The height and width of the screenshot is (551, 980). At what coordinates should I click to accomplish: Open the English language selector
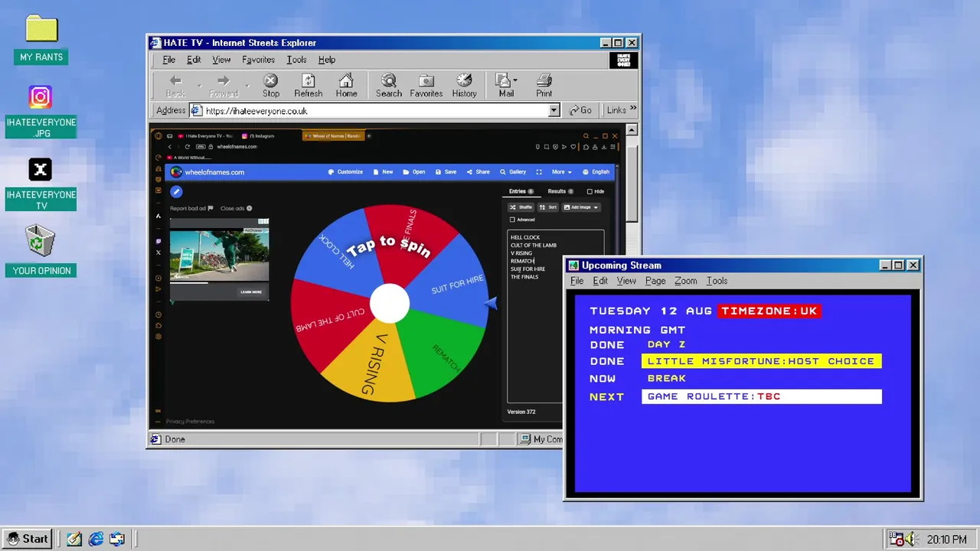(x=596, y=172)
